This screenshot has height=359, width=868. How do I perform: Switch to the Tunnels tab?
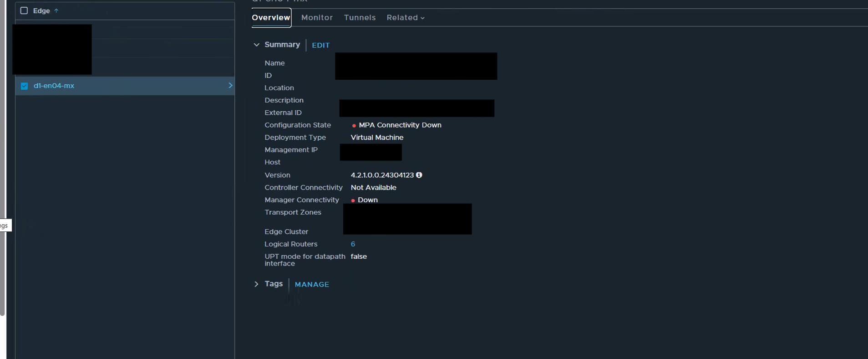tap(360, 18)
